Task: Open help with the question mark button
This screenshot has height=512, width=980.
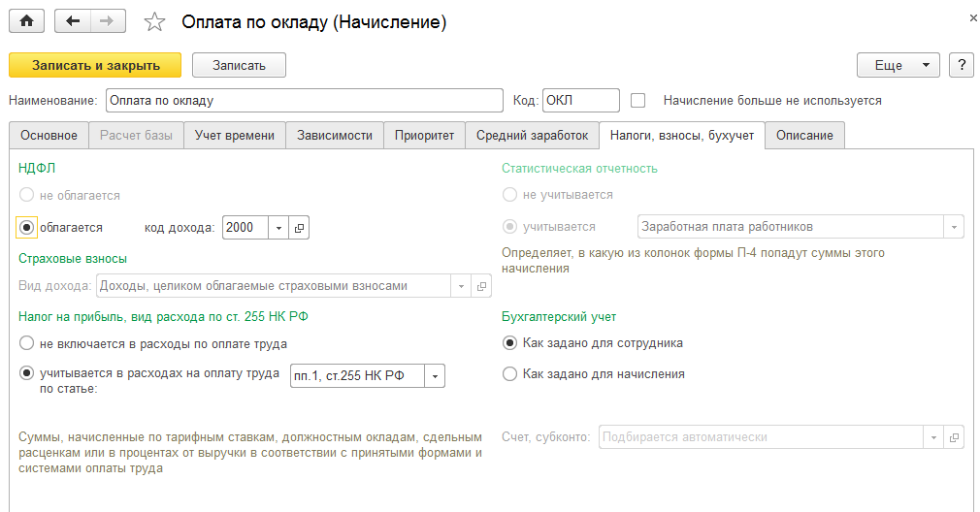Action: (962, 65)
